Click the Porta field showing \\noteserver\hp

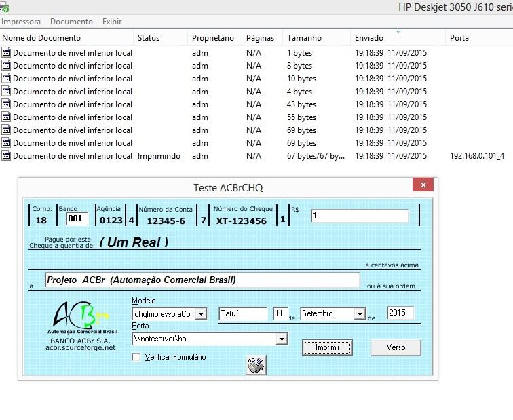[210, 339]
